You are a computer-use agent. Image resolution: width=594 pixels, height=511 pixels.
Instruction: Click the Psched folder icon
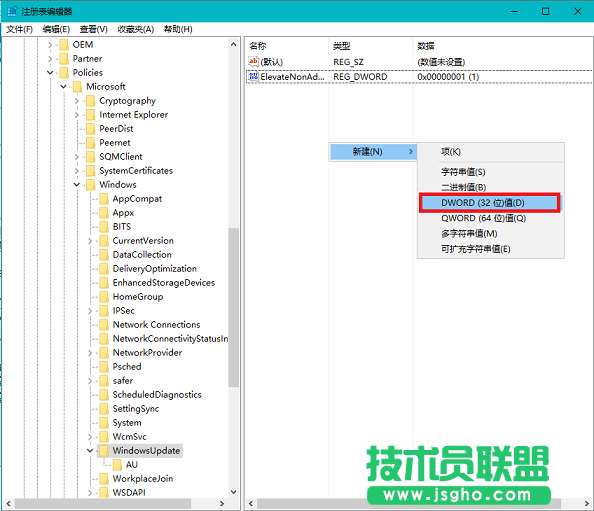[x=104, y=367]
